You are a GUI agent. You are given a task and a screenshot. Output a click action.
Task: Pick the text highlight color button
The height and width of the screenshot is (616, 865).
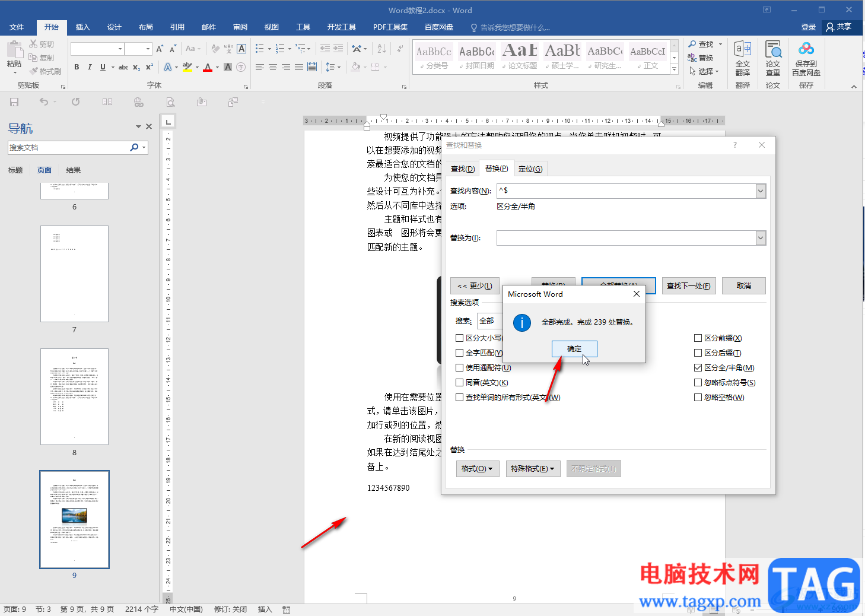click(x=187, y=67)
